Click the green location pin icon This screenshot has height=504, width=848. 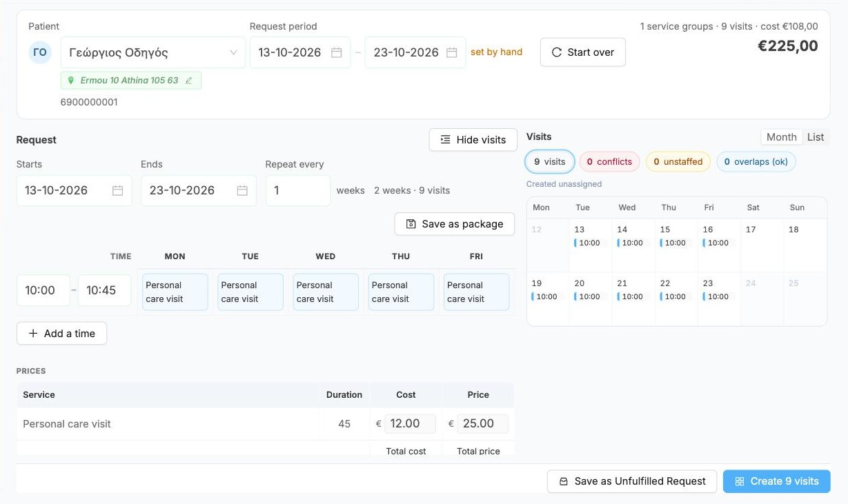(71, 81)
